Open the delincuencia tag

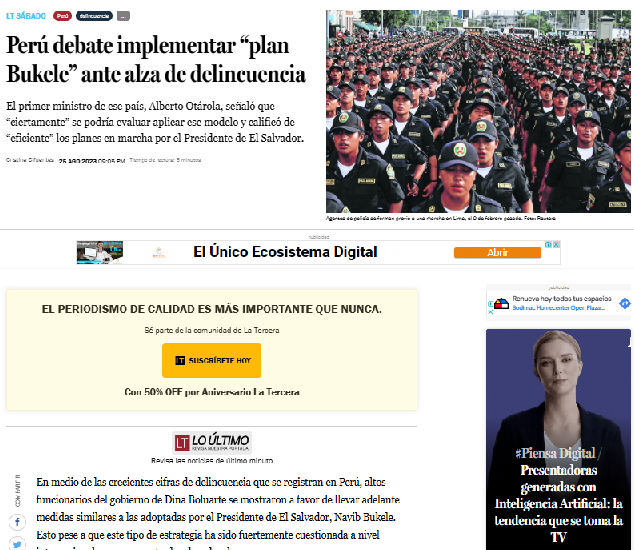coord(94,16)
